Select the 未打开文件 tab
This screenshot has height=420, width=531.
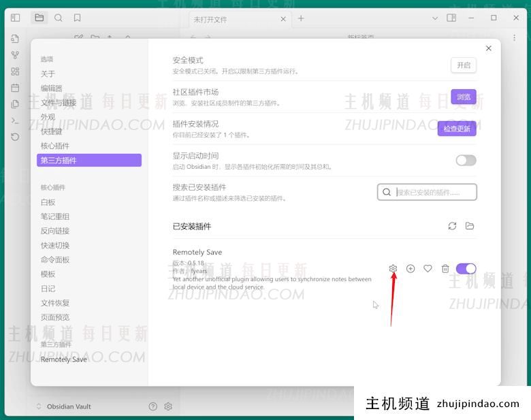click(240, 19)
